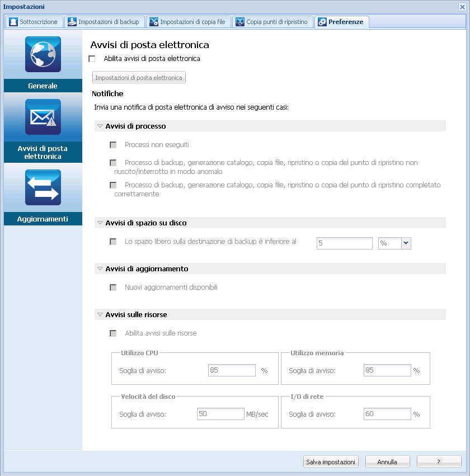Collapse the Avvisi di aggiornamento section
Screen dimensions: 470x476
100,268
